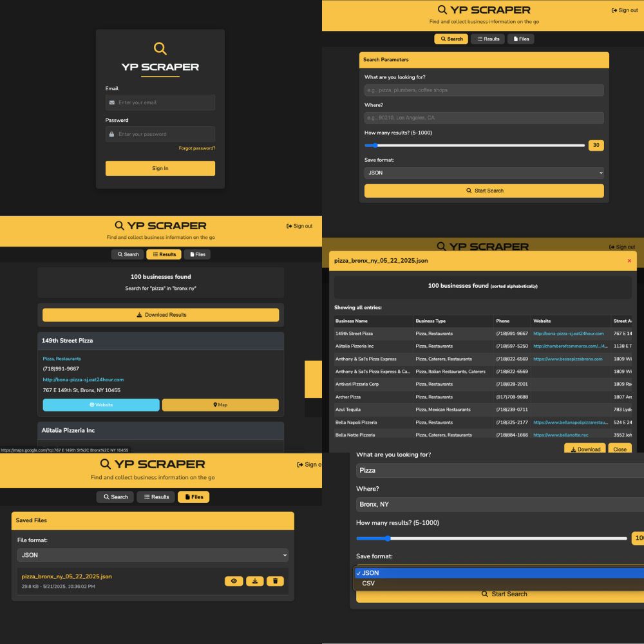Select the highlighted Results tab
The height and width of the screenshot is (644, 644).
(x=164, y=254)
